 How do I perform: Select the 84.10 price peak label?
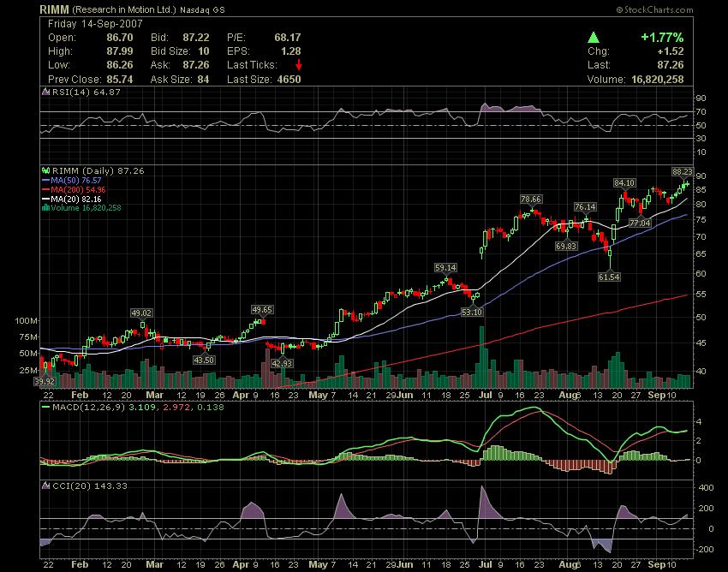click(x=624, y=183)
